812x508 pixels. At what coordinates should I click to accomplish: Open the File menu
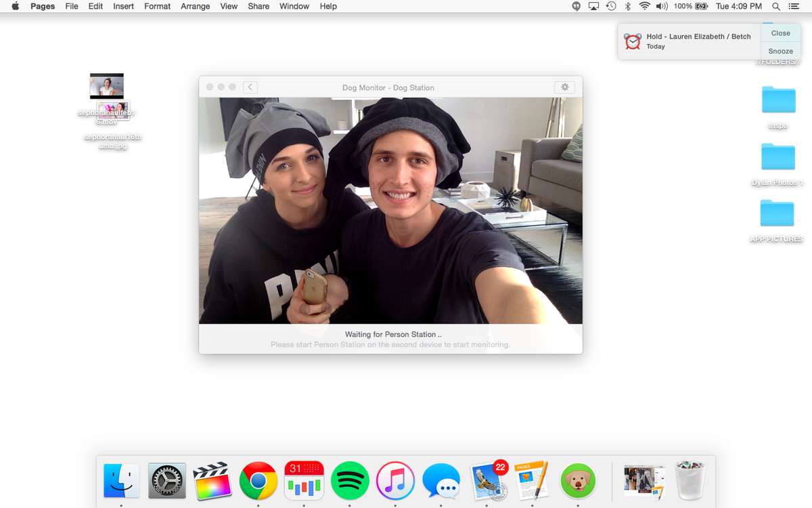click(x=72, y=6)
